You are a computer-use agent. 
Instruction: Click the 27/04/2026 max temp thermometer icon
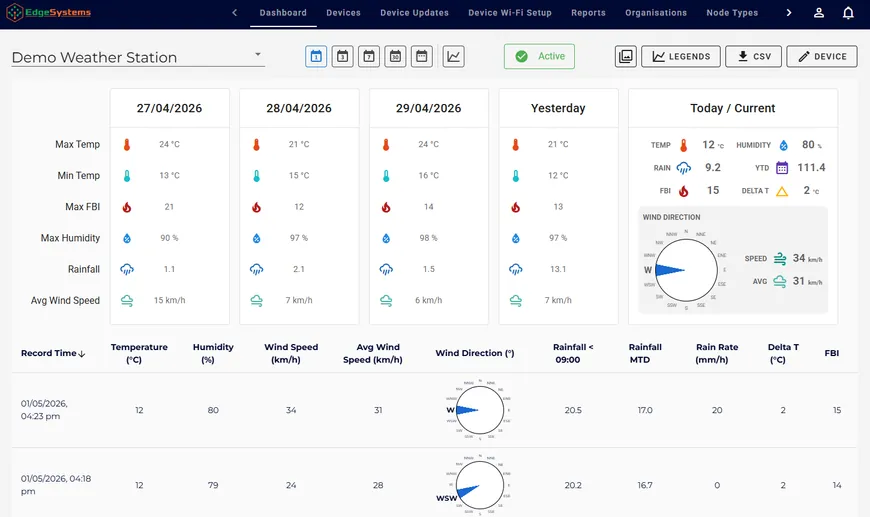click(x=127, y=145)
